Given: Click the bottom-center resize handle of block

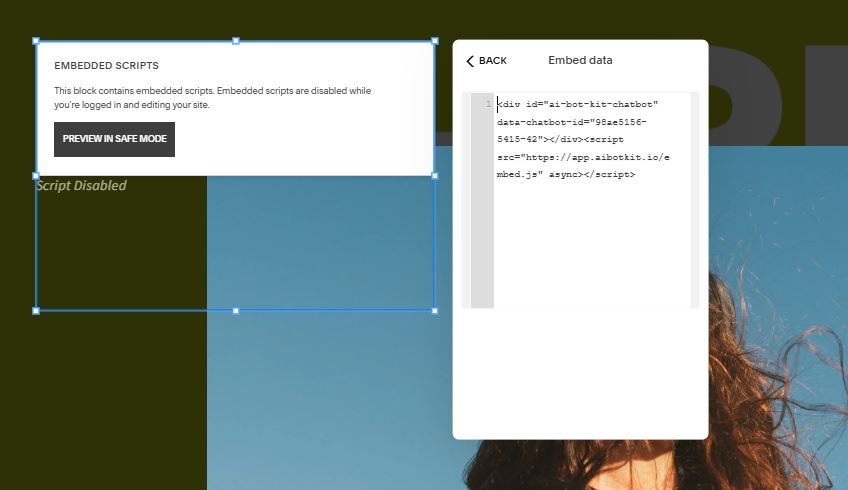Looking at the screenshot, I should (x=235, y=311).
